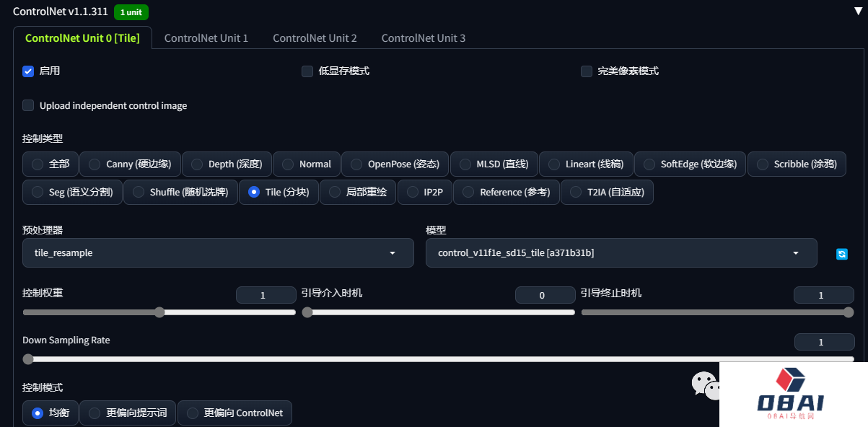Select the OpenPose (姿态) control type

(x=395, y=164)
